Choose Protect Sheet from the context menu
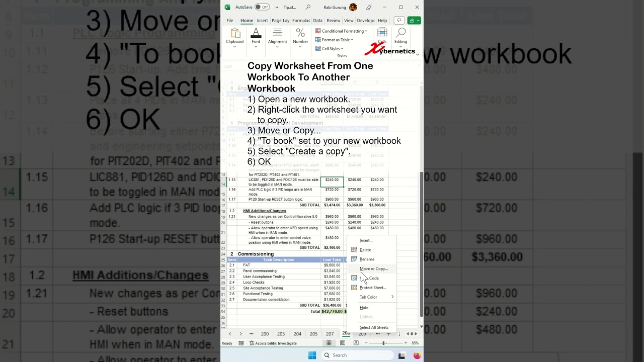 tap(373, 288)
